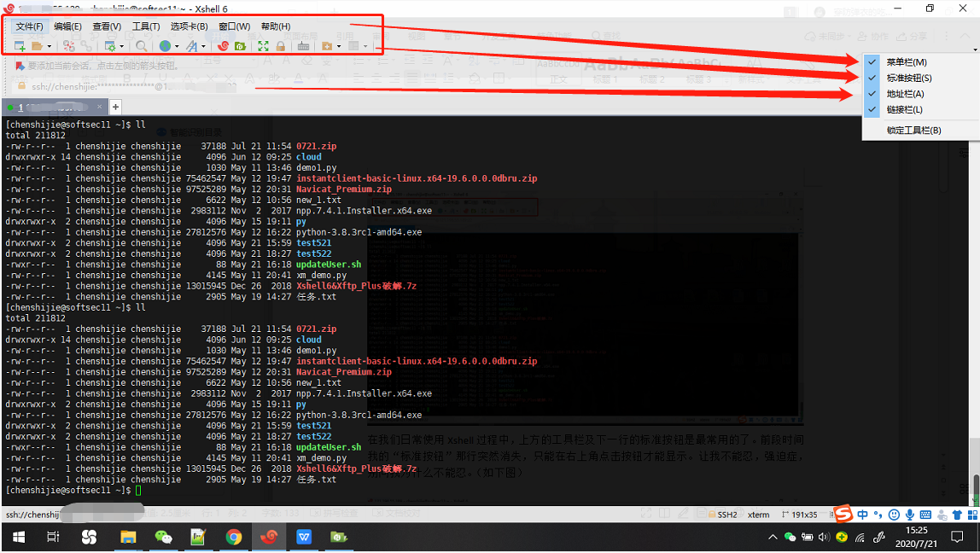Add a new tab with plus button
The image size is (980, 553).
click(x=115, y=107)
